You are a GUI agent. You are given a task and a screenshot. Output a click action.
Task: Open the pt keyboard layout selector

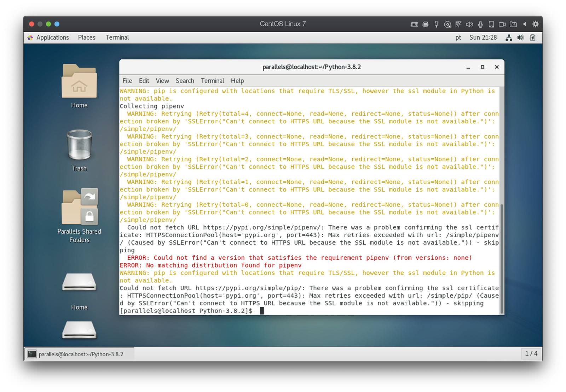coord(458,37)
